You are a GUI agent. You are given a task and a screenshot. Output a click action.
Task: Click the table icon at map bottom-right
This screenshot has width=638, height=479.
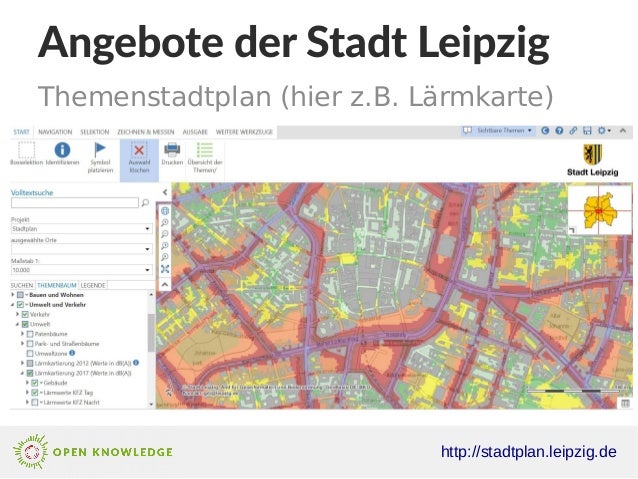point(625,403)
